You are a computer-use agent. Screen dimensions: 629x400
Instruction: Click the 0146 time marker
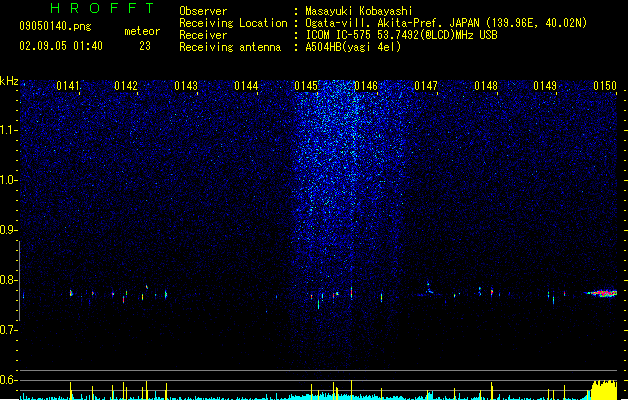coord(366,86)
